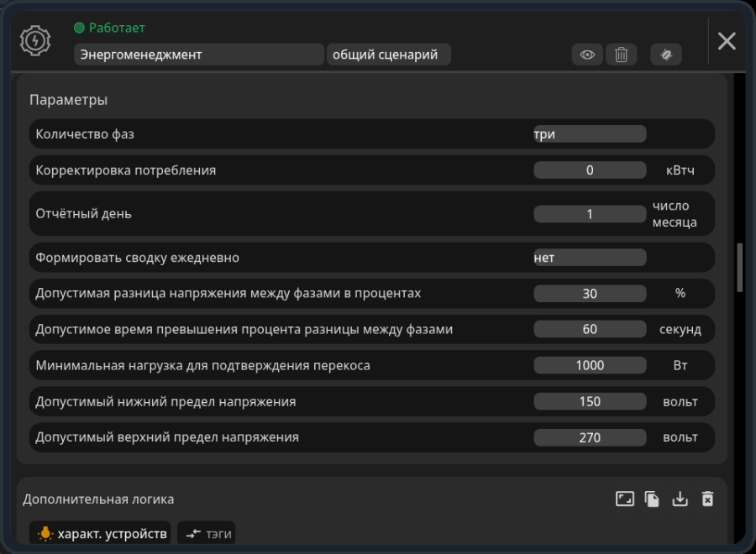
Task: Edit upper voltage limit field 270
Action: [x=590, y=437]
